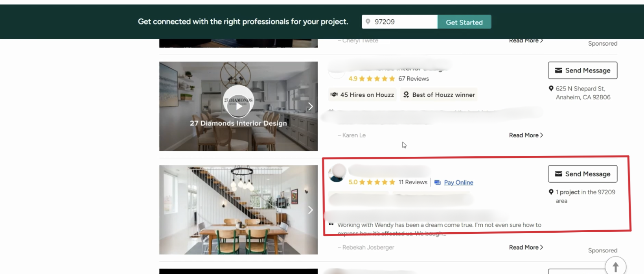The height and width of the screenshot is (274, 644).
Task: Click the 11 Reviews count
Action: (413, 182)
